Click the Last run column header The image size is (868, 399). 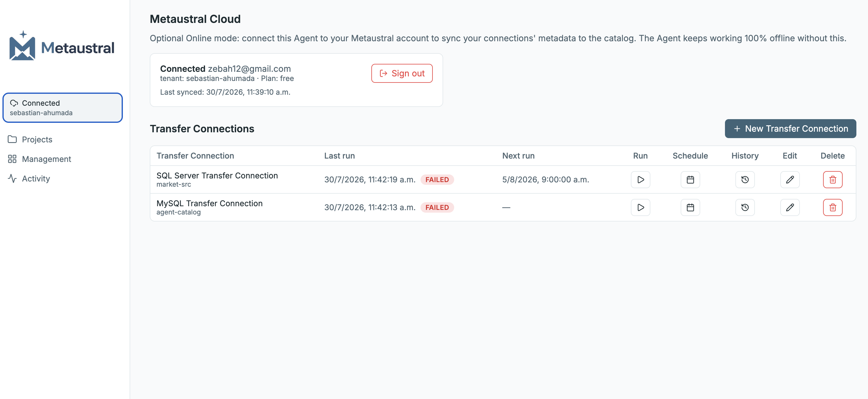tap(339, 156)
